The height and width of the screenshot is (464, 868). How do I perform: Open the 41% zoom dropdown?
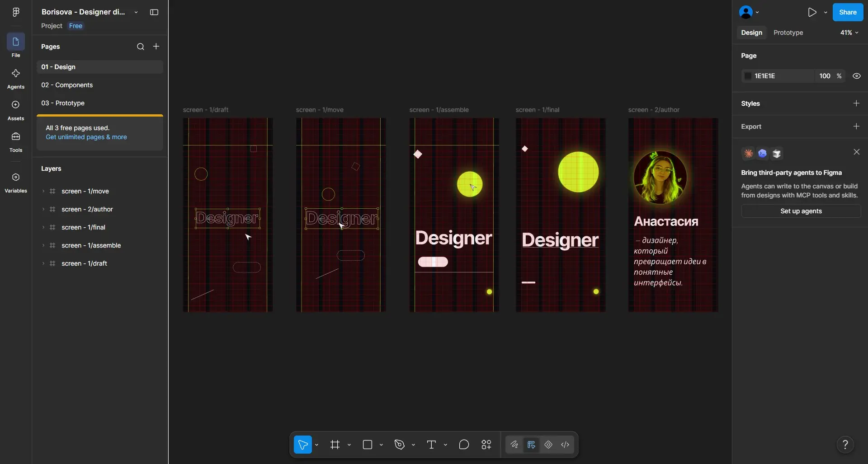(849, 33)
